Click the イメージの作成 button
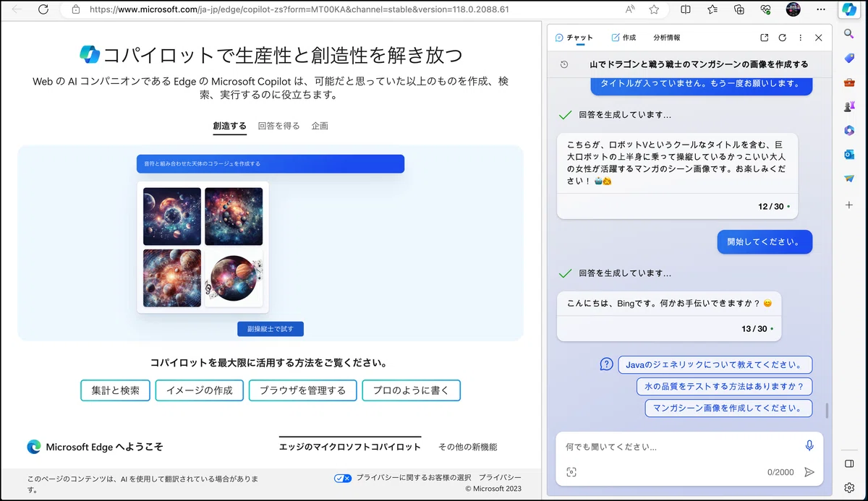This screenshot has width=868, height=501. coord(200,390)
